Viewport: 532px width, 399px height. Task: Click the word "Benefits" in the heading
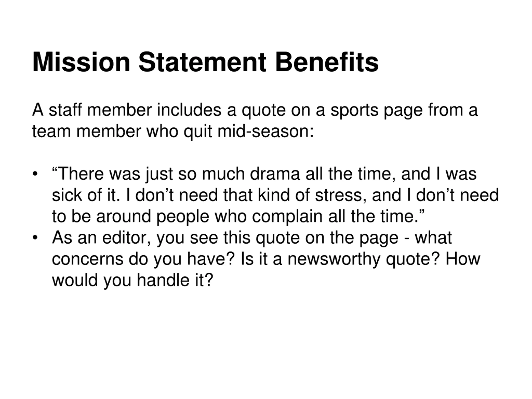327,62
